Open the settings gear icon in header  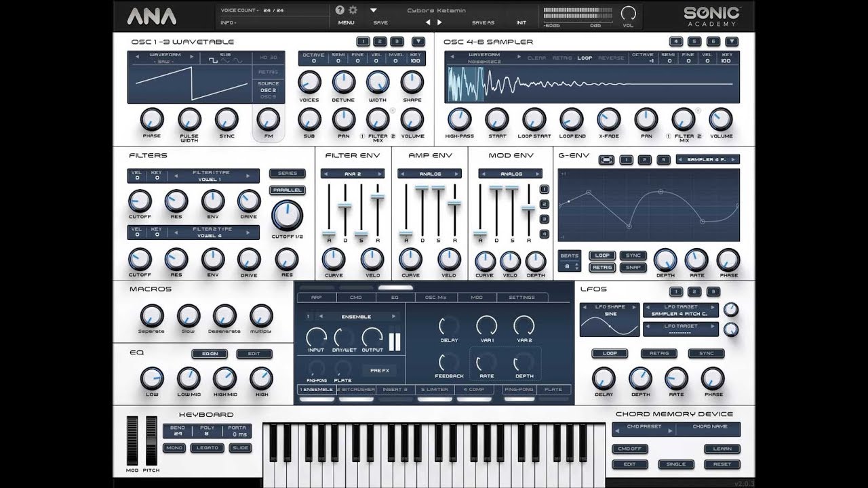coord(353,10)
